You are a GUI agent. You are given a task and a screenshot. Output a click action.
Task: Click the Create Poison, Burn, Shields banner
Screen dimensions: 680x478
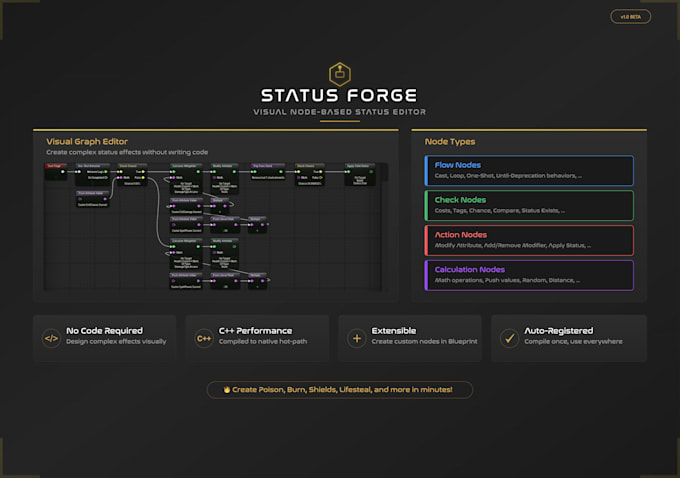340,390
